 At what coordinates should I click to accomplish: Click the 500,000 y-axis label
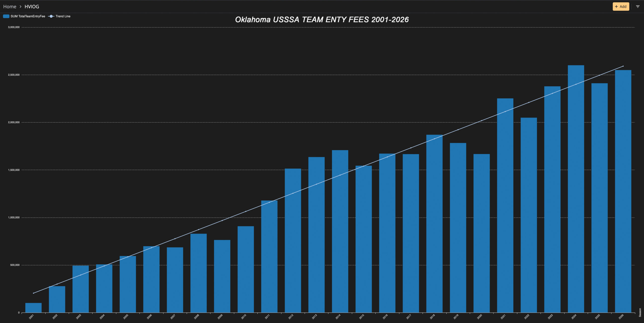15,265
